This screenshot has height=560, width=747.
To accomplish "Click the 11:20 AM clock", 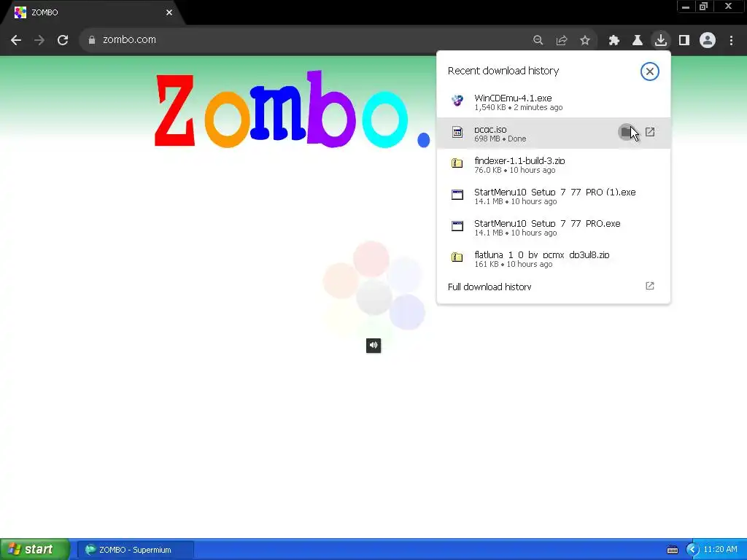I will [720, 550].
